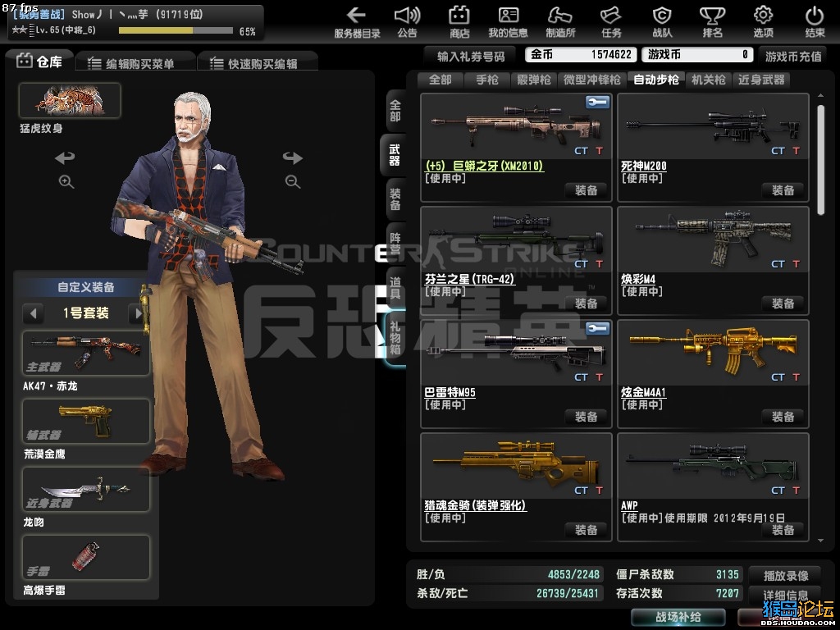840x630 pixels.
Task: Select the vertical 礼物箱 gift box tab
Action: (x=395, y=337)
